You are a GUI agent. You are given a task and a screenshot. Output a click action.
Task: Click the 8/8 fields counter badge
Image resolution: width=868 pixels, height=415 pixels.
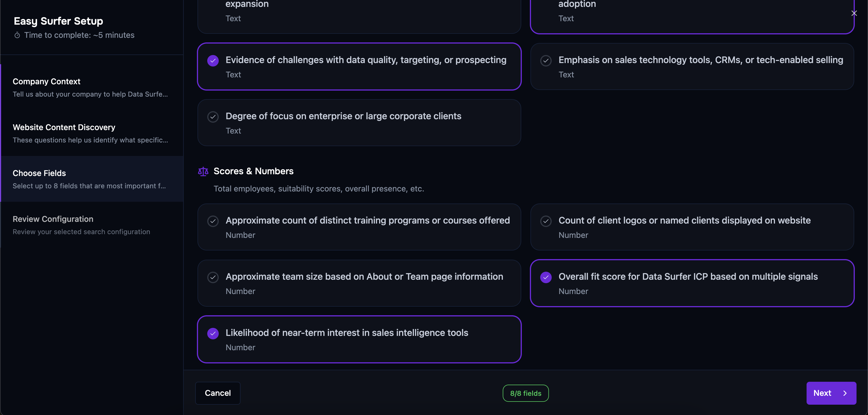[x=525, y=393]
